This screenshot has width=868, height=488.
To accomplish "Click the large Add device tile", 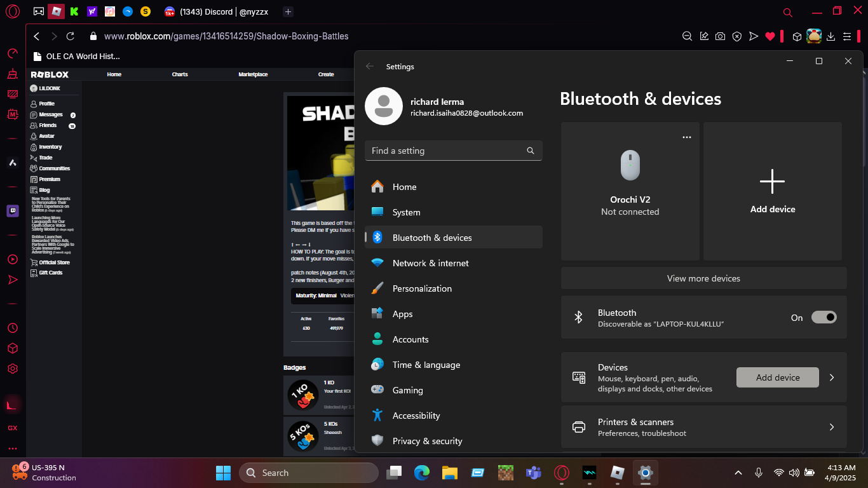I will coord(773,191).
